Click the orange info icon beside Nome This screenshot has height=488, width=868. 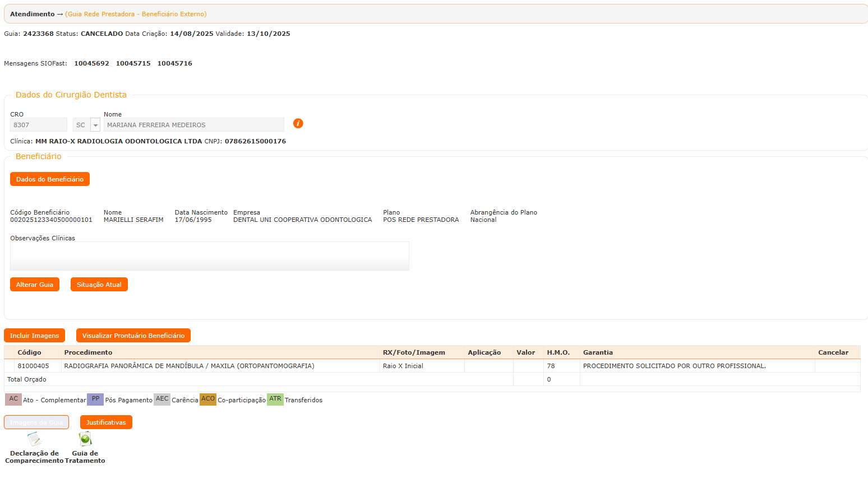298,123
